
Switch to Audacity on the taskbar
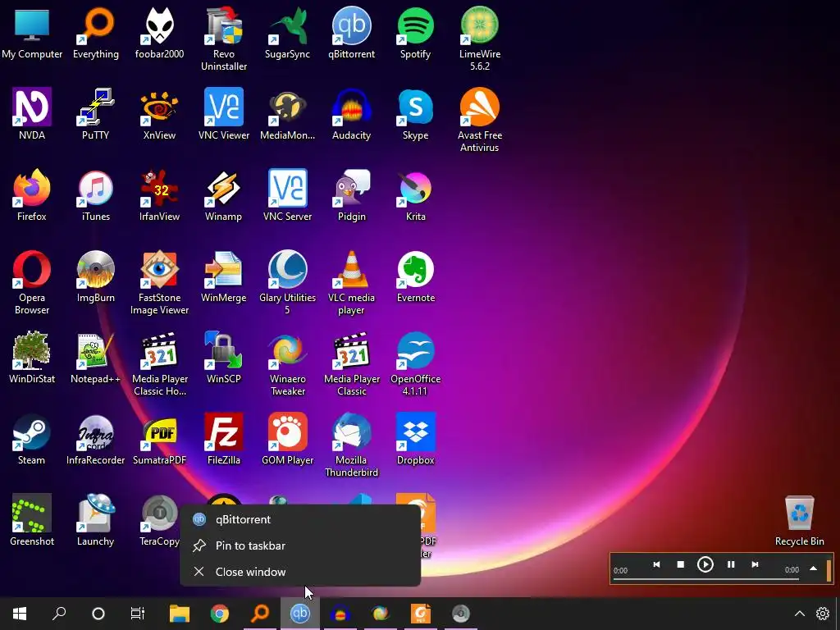click(x=340, y=614)
